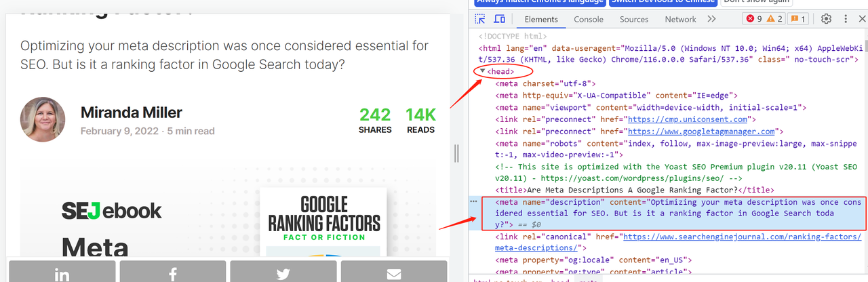Activate the inspect element picker icon
The height and width of the screenshot is (282, 868).
point(480,19)
